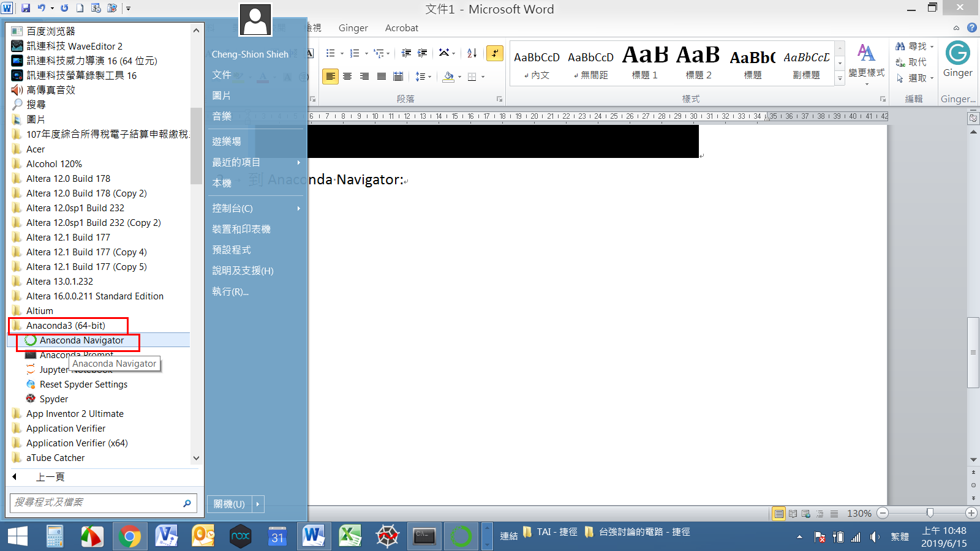This screenshot has height=551, width=980.
Task: Go back with 上一頁 in Start menu
Action: pos(50,477)
